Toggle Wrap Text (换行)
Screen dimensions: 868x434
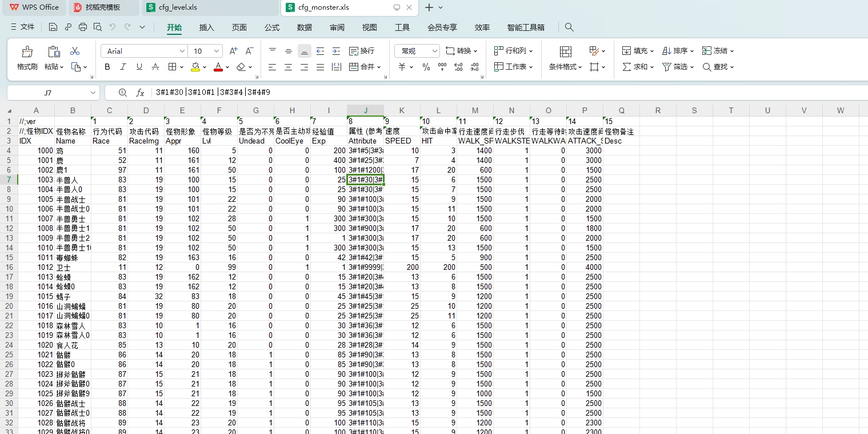point(362,51)
